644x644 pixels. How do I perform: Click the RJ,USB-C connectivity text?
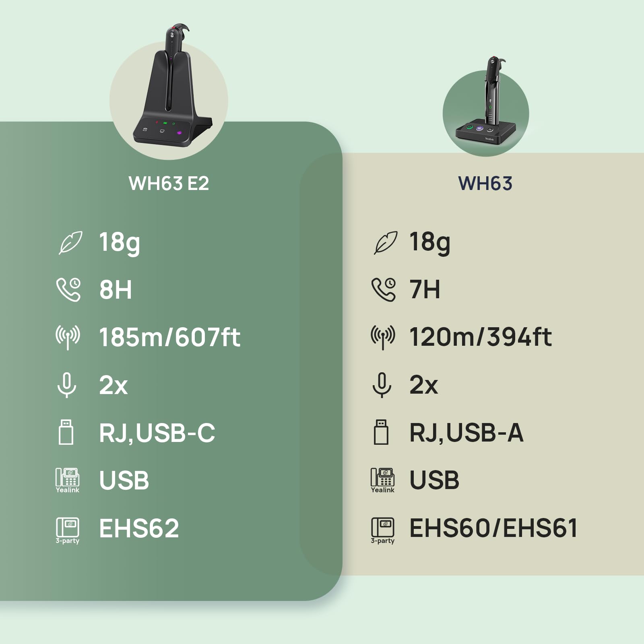click(x=157, y=433)
